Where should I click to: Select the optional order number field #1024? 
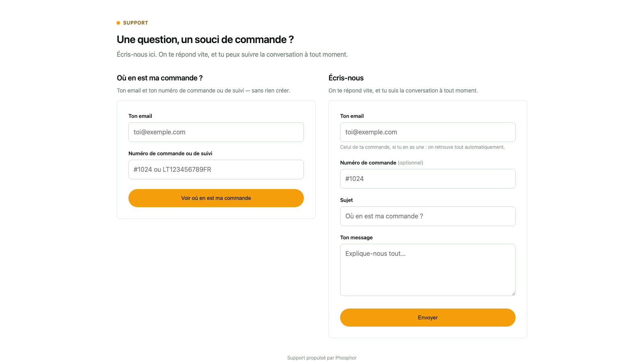(428, 179)
